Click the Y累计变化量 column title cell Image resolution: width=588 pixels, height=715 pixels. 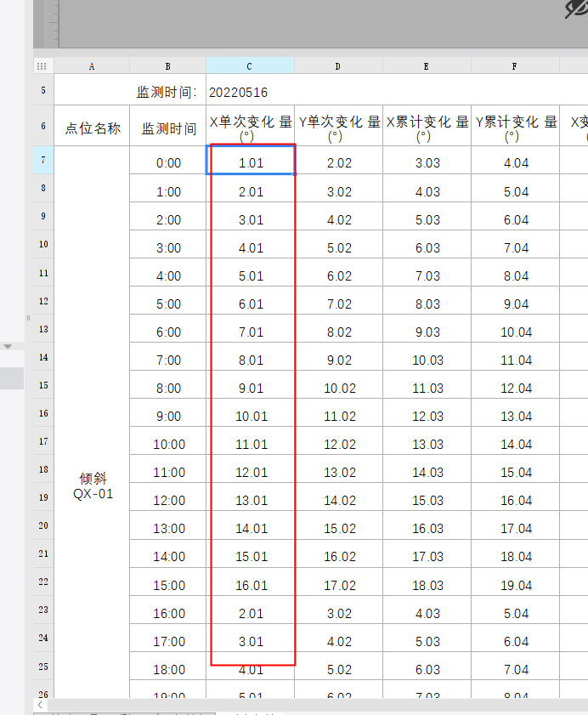[515, 128]
